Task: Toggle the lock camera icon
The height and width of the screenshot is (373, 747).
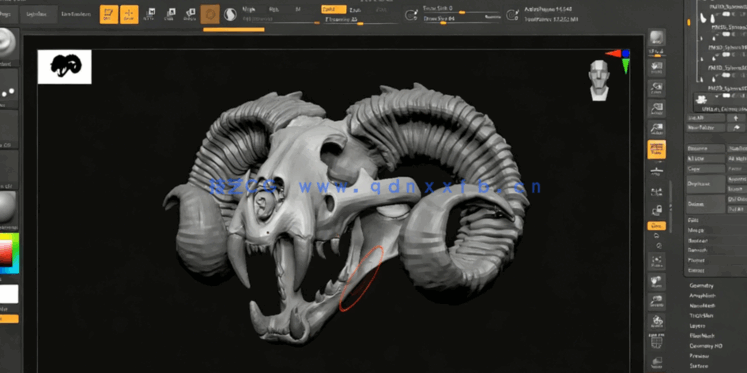Action: pyautogui.click(x=657, y=210)
